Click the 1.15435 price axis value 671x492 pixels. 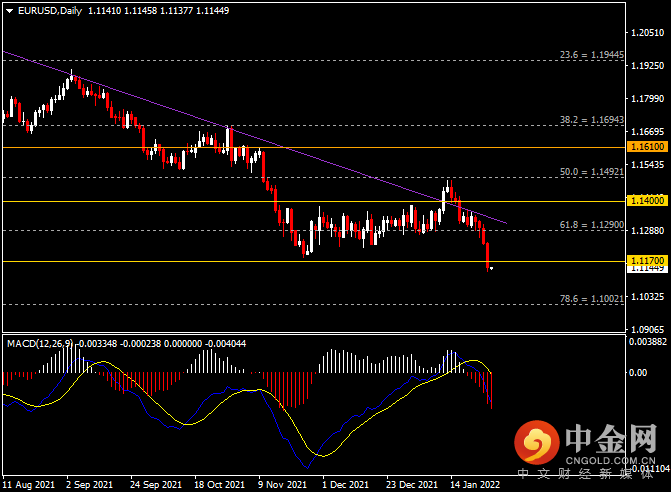click(x=648, y=165)
